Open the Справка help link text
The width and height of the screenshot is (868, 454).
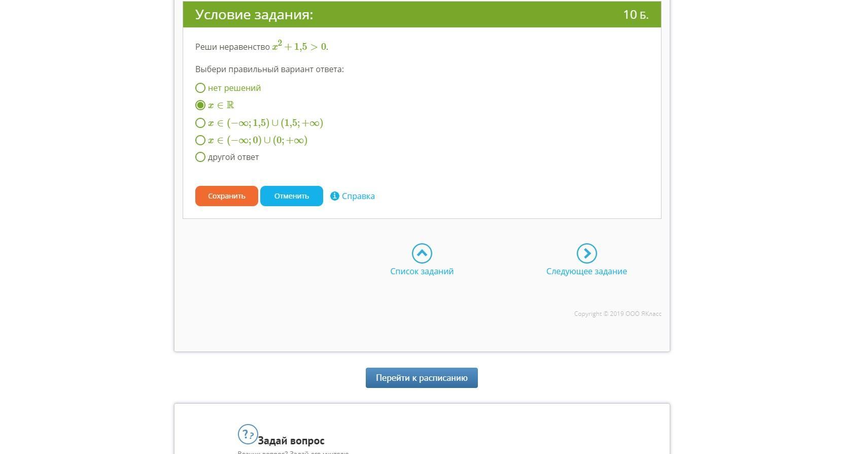[358, 196]
